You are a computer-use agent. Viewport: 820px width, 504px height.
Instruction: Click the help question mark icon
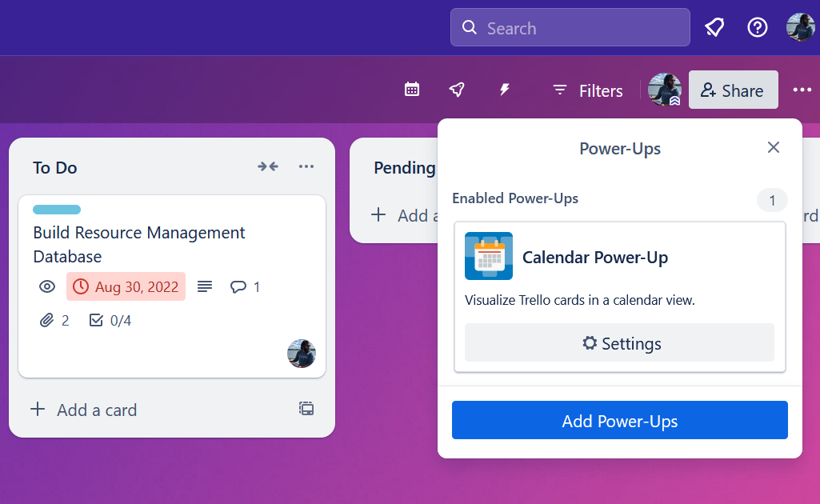pyautogui.click(x=757, y=27)
